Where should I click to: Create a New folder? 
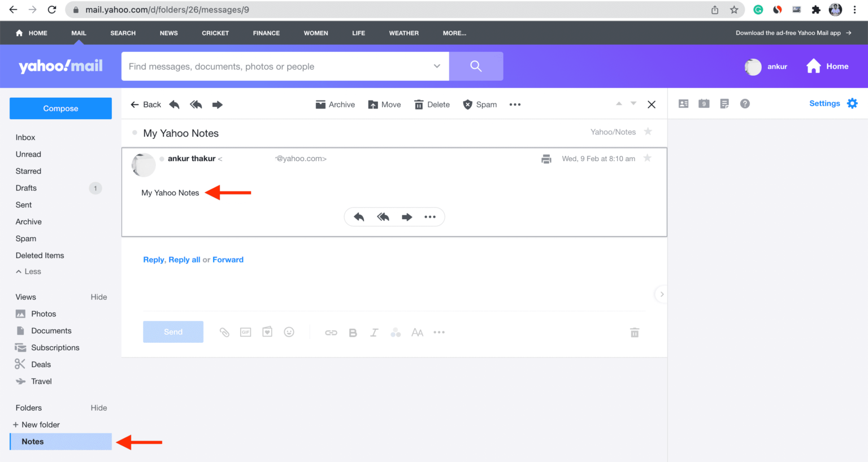click(x=36, y=424)
